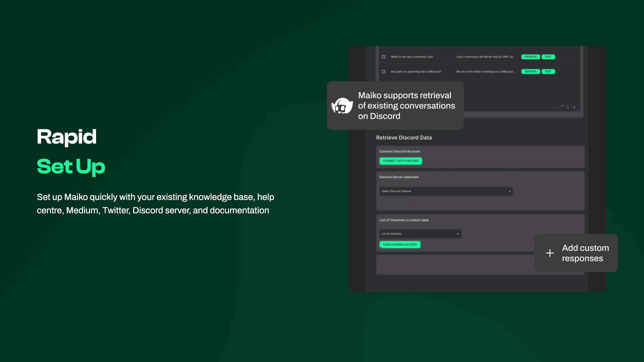
Task: Click the plus icon beside Add custom responses
Action: point(550,253)
